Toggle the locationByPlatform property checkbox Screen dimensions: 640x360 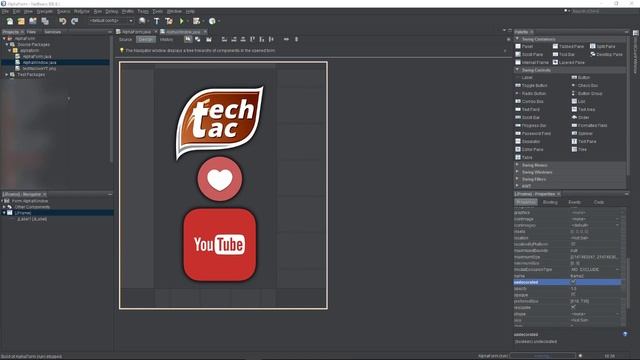[573, 244]
